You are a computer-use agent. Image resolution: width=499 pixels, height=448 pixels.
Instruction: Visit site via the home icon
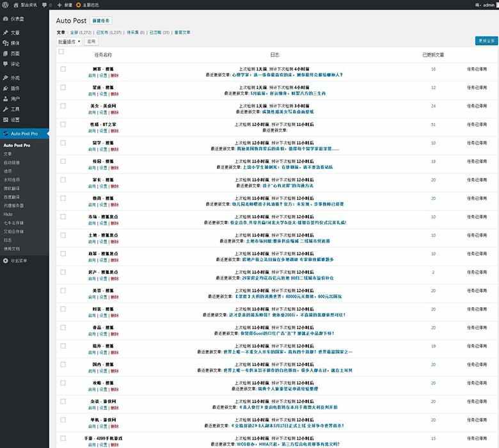[16, 5]
